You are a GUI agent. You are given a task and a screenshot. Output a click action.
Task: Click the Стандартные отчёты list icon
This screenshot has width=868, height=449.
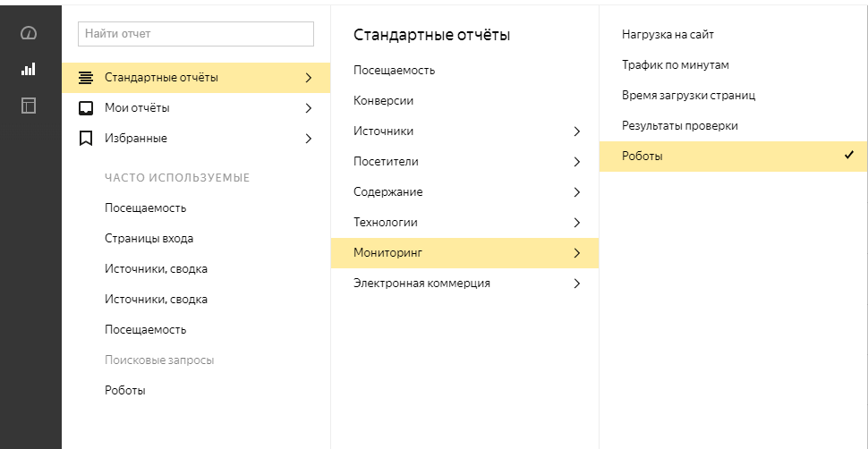tap(86, 78)
